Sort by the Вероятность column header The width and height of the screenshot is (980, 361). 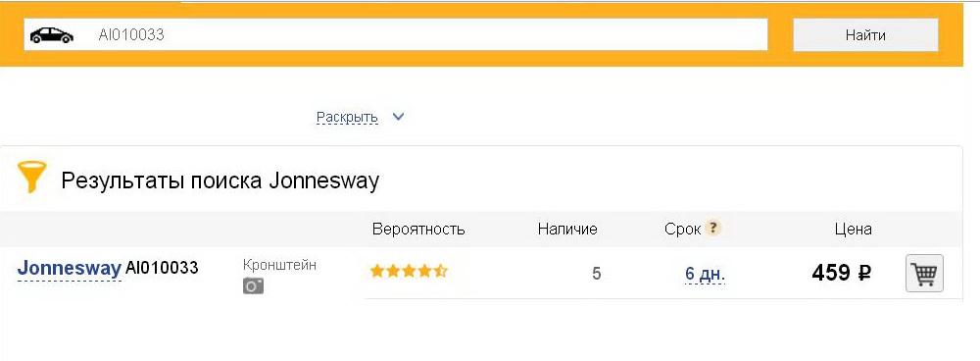418,229
